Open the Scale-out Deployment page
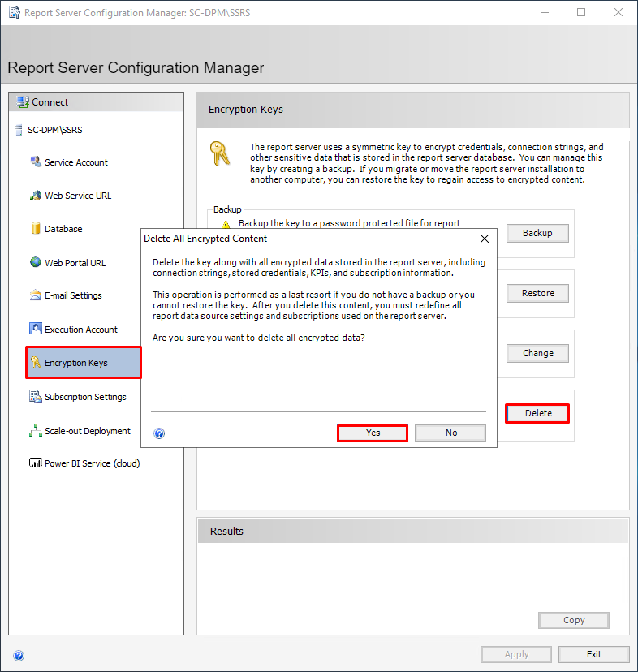 88,431
